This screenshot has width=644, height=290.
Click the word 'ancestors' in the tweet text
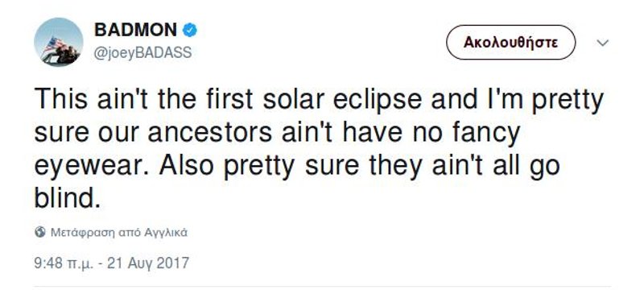(x=210, y=135)
